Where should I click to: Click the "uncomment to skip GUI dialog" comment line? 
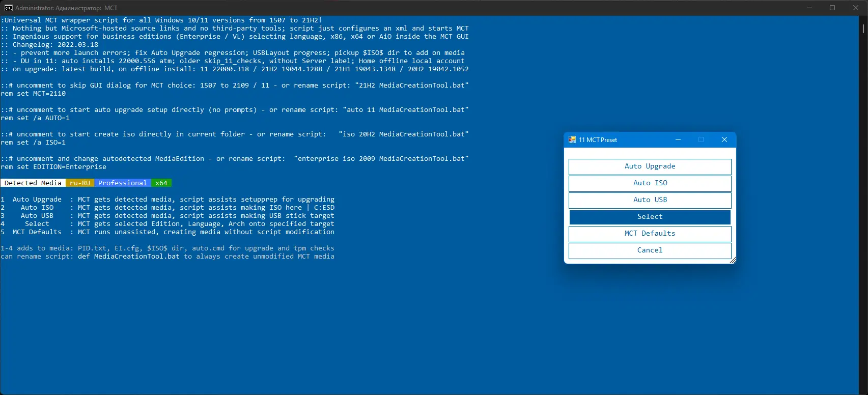pyautogui.click(x=235, y=86)
